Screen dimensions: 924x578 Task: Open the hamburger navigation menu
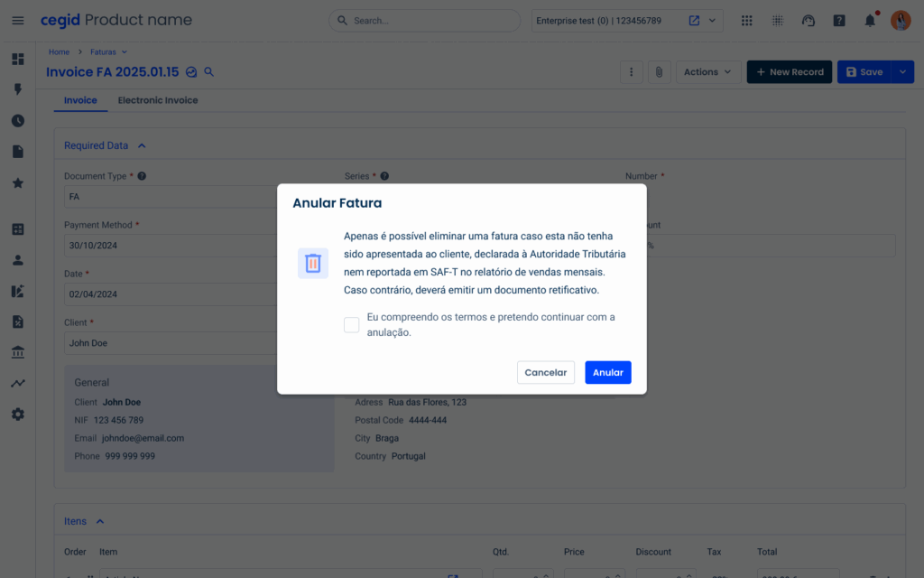click(18, 20)
